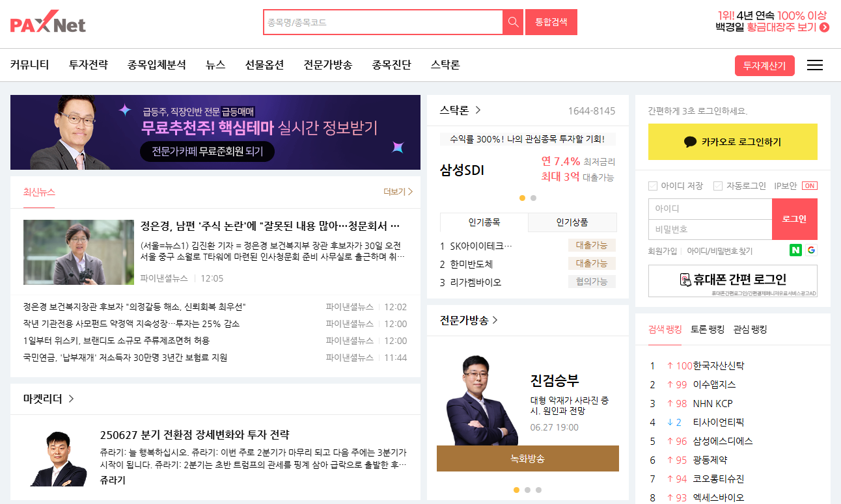Open the 종목입체분석 menu
Image resolution: width=841 pixels, height=504 pixels.
(x=157, y=65)
